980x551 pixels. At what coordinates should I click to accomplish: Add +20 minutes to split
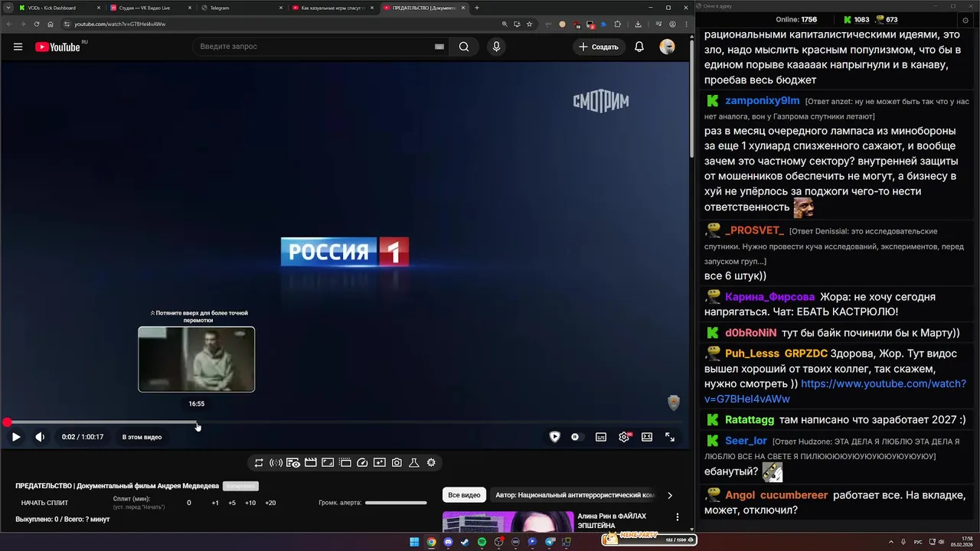(x=270, y=503)
